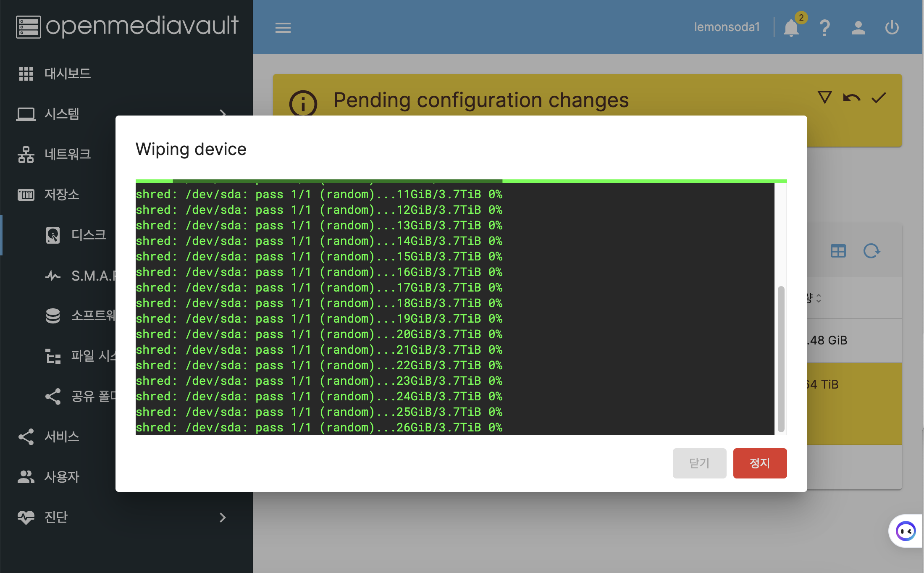Open the user account icon
This screenshot has height=573, width=924.
(x=858, y=28)
